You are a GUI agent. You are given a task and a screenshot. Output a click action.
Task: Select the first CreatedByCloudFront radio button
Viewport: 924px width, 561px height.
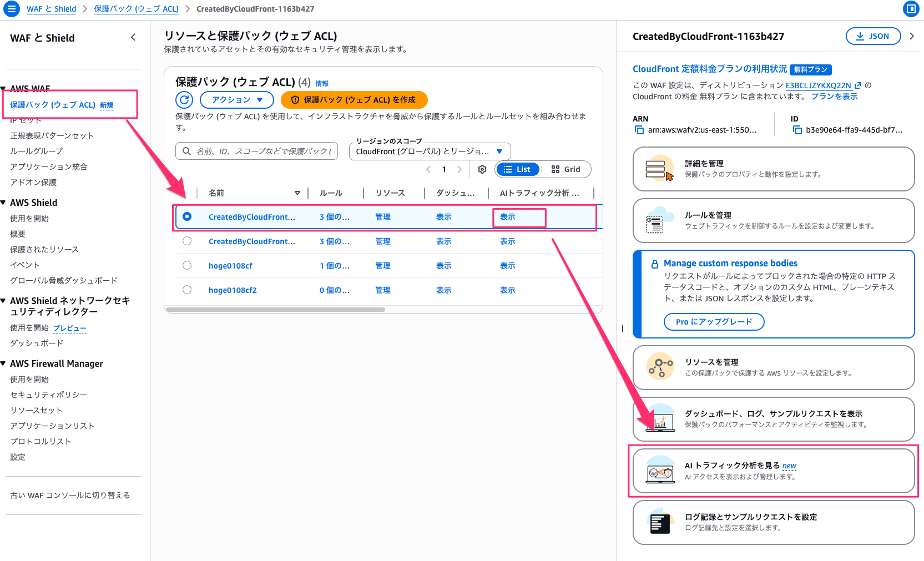pos(187,216)
